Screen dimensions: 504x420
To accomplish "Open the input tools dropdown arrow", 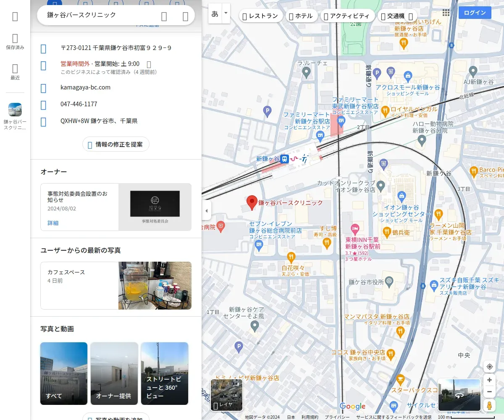I will (x=226, y=13).
